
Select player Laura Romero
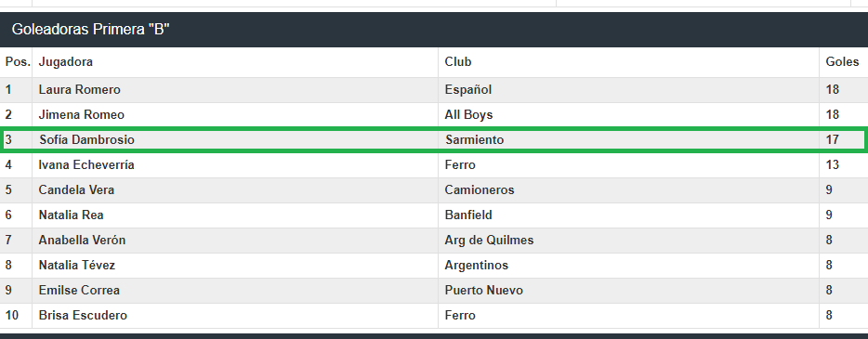tap(79, 89)
